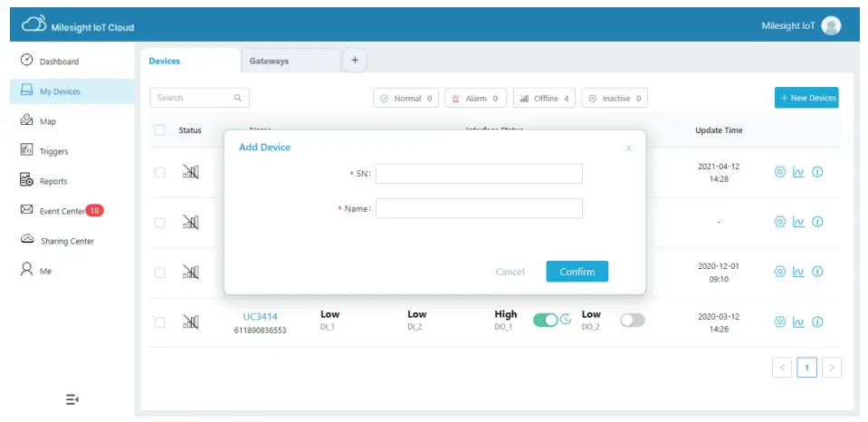Open settings gear for UC3414 device
The width and height of the screenshot is (868, 422).
(x=780, y=321)
